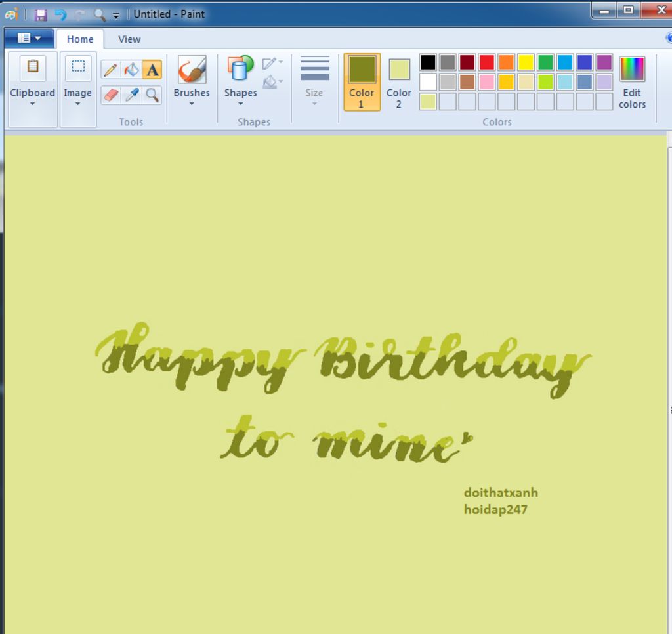Click the Edit colors label

[x=632, y=98]
